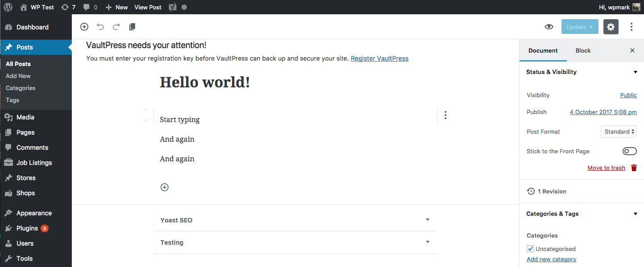Switch to the Document tab
The width and height of the screenshot is (644, 267).
click(x=543, y=50)
